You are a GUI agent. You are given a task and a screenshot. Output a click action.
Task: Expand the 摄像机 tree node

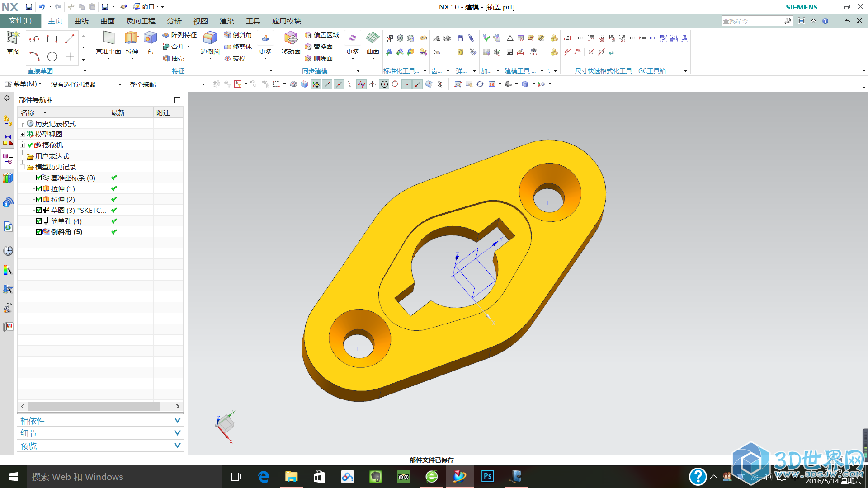click(22, 145)
